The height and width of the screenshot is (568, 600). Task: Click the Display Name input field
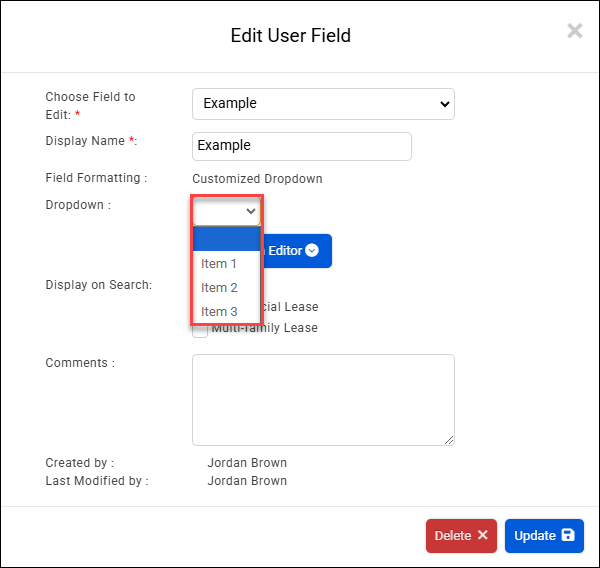[x=302, y=146]
